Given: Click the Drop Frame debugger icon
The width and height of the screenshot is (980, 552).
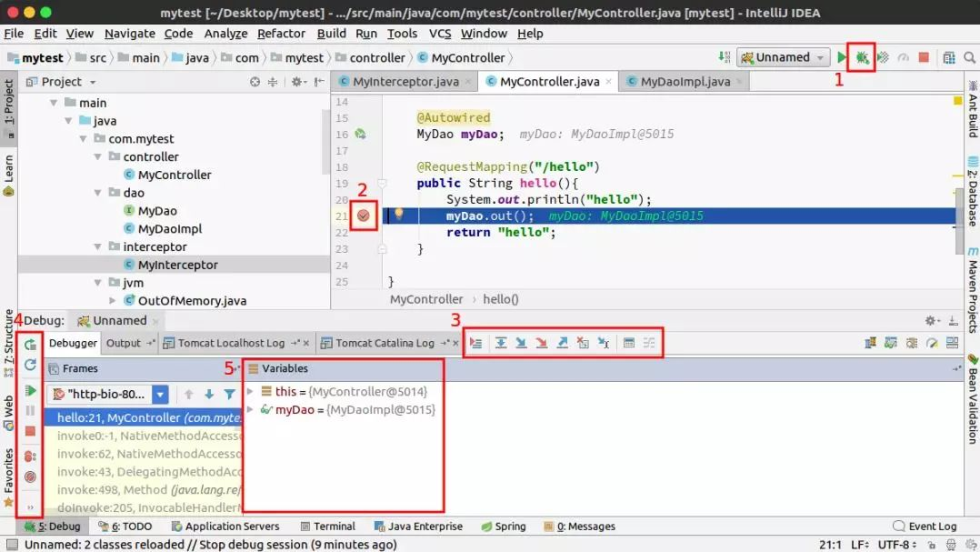Looking at the screenshot, I should pos(583,343).
